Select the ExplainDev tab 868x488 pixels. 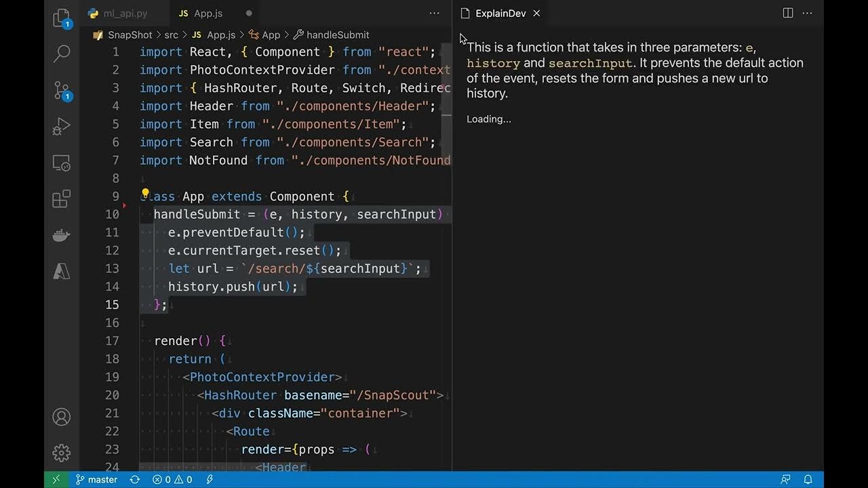[500, 13]
